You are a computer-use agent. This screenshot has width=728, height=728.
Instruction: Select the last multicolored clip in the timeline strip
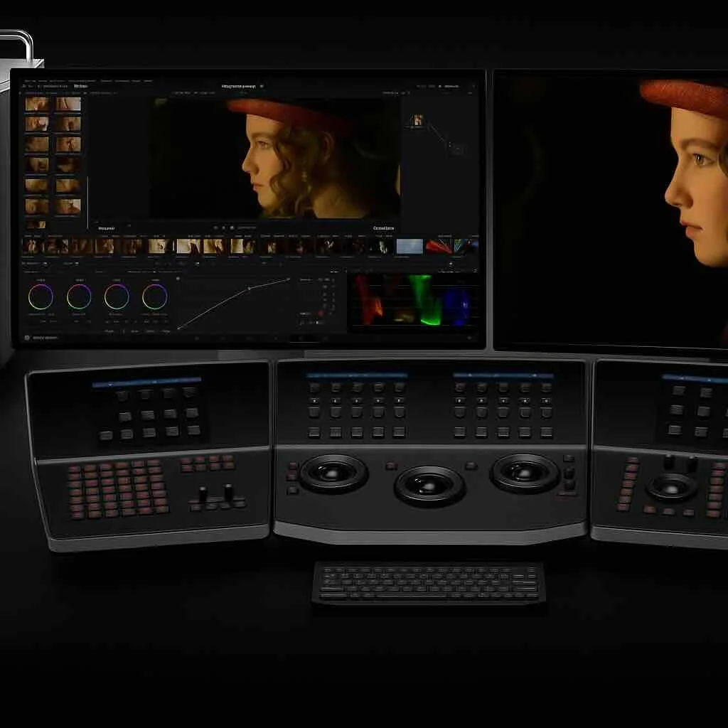[x=466, y=247]
